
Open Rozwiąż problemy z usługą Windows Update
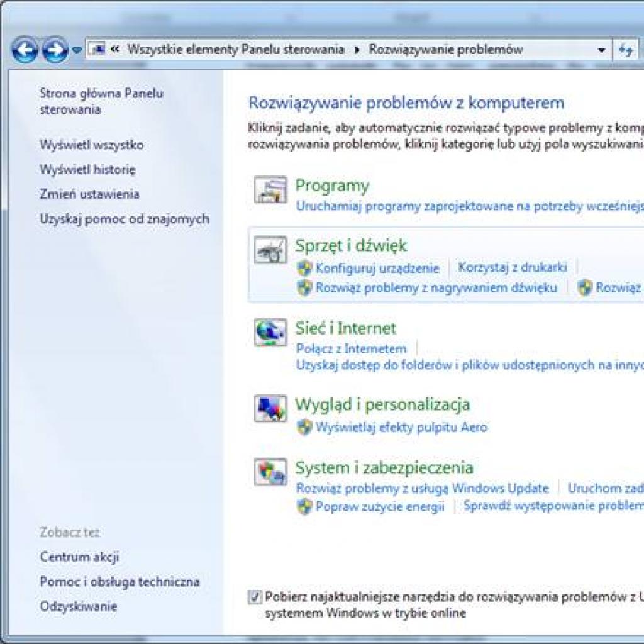[x=422, y=488]
